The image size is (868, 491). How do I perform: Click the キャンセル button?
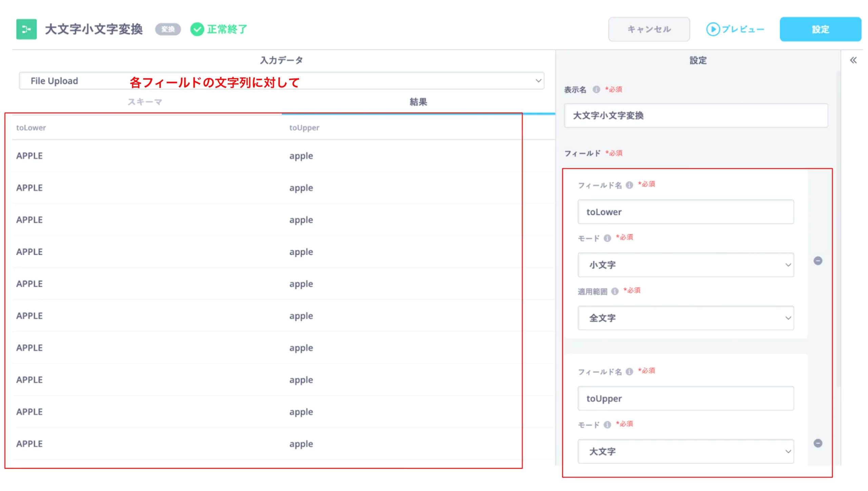(649, 29)
